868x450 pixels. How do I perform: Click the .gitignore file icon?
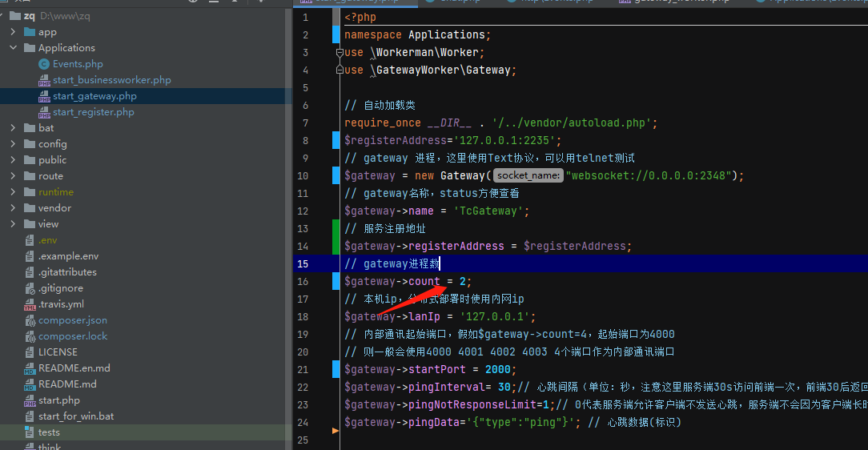coord(30,288)
